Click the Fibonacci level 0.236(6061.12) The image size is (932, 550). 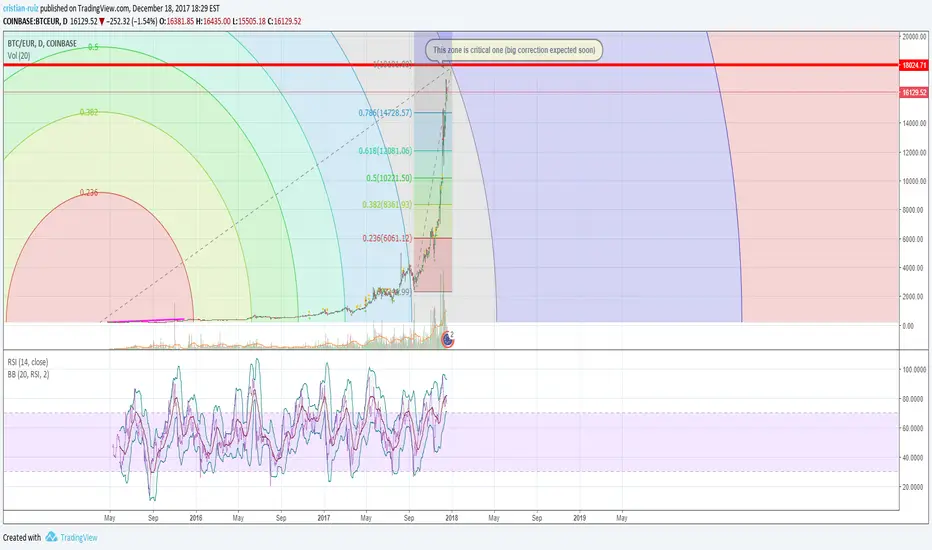(387, 238)
